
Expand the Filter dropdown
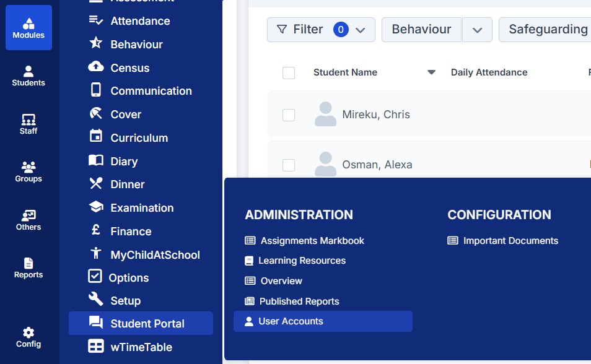361,29
